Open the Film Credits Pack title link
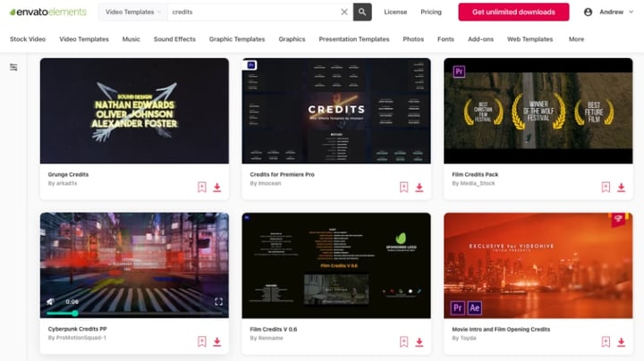 pos(475,174)
